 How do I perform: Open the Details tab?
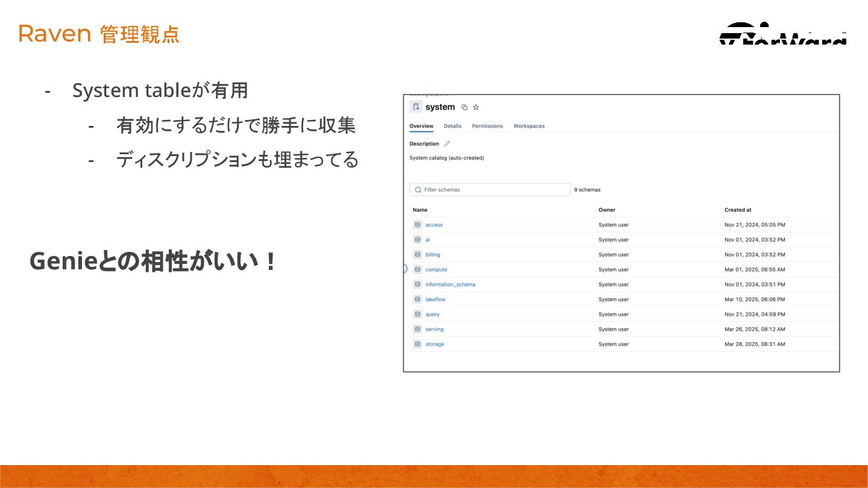453,126
